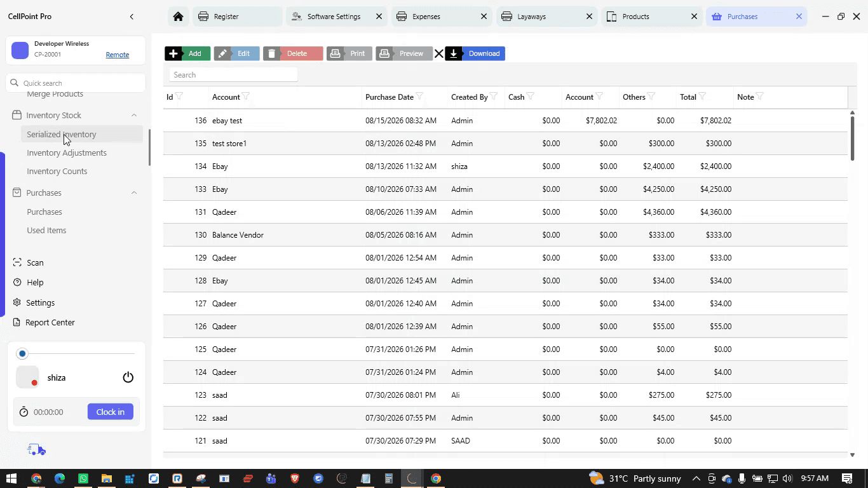Screen dimensions: 868x488
Task: Click the slider handle above shiza
Action: (22, 353)
